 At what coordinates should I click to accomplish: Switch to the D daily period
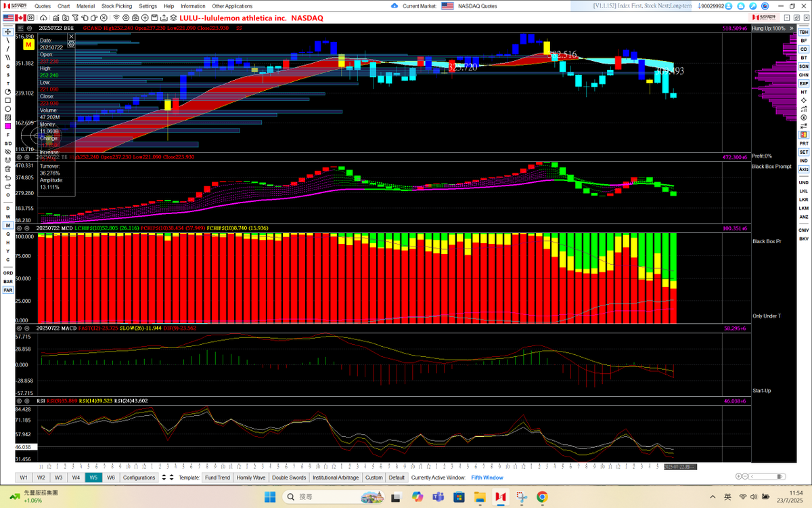tap(7, 207)
